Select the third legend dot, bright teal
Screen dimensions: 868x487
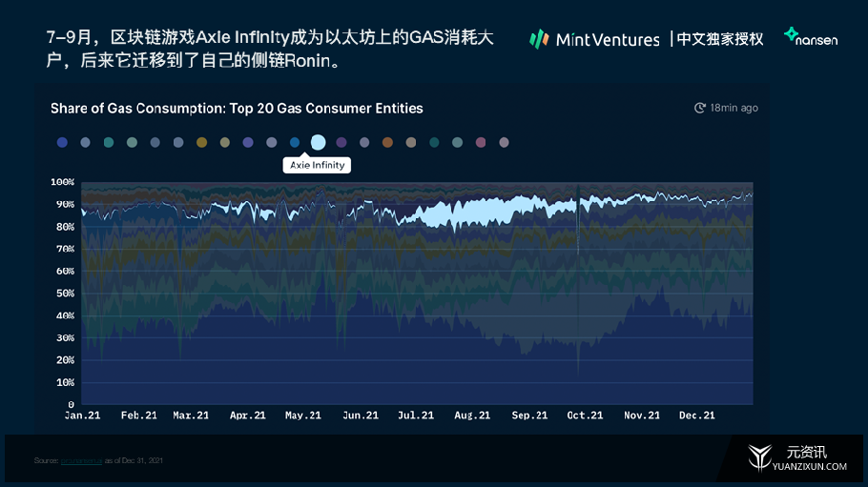(109, 143)
